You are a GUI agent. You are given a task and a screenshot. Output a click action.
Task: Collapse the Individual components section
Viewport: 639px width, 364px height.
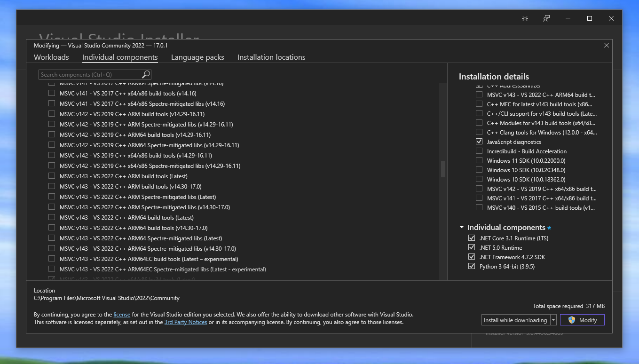click(461, 227)
